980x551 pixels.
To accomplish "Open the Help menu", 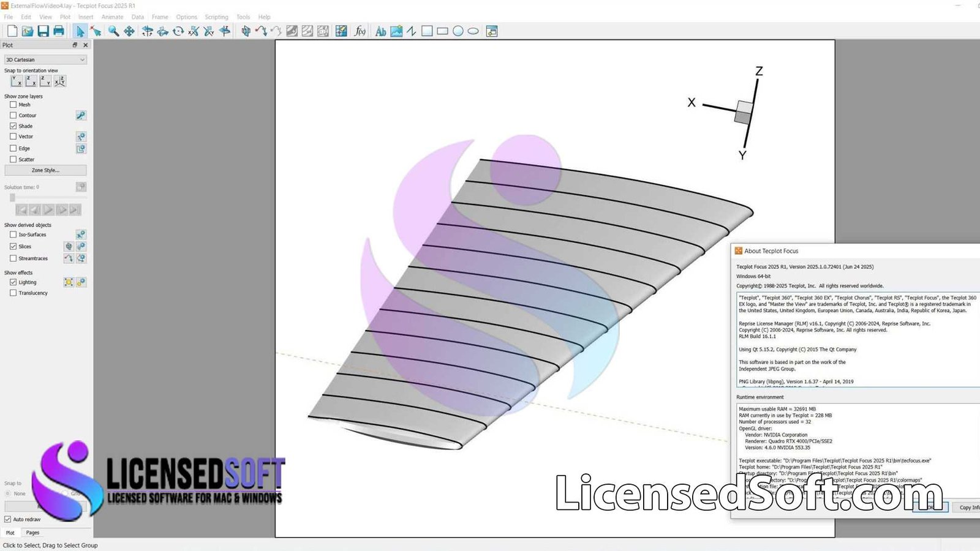I will coord(264,17).
